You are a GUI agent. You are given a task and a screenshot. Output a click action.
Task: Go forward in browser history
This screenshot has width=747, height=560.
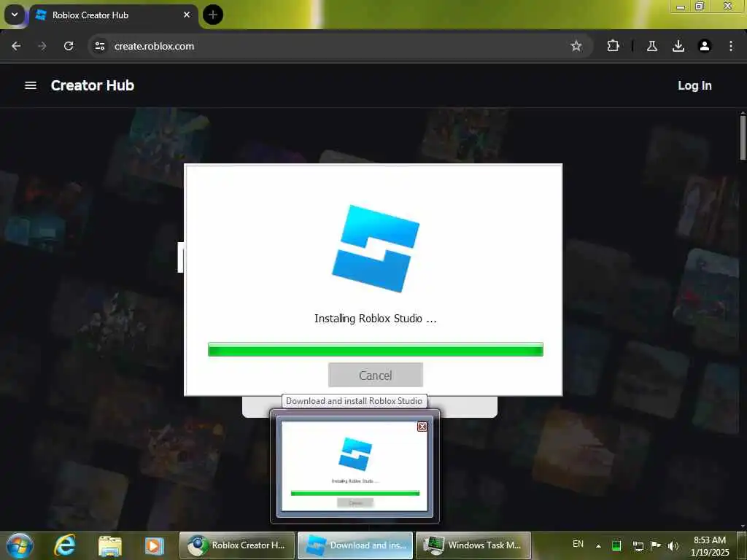point(42,46)
